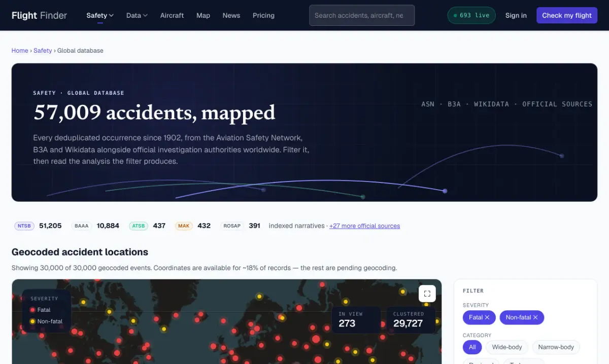Click the red Fatal legend dot

tap(32, 310)
